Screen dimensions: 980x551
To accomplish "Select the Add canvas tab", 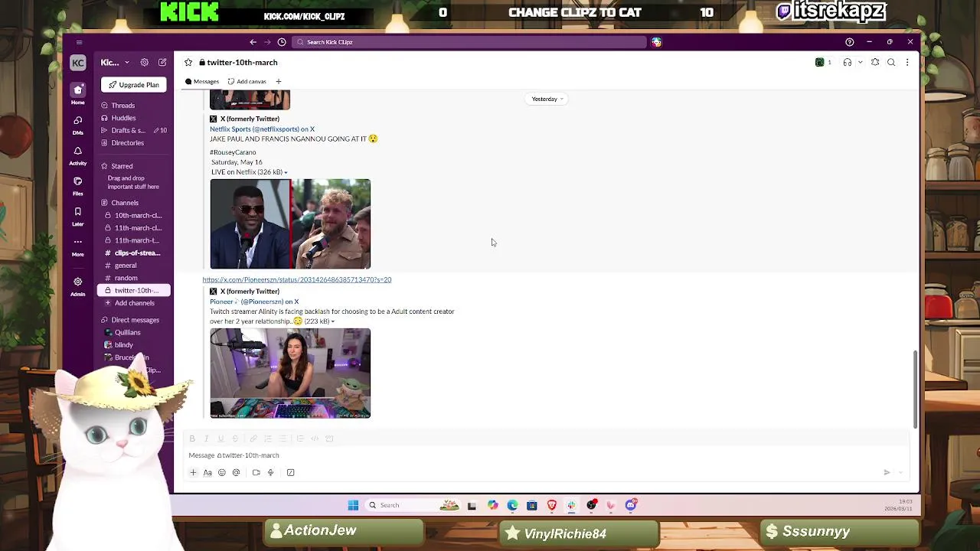I will [x=247, y=81].
